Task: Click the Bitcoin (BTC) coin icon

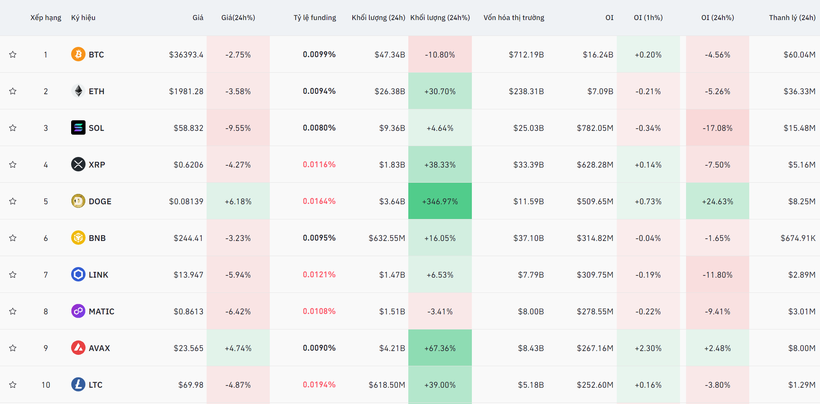Action: pyautogui.click(x=78, y=55)
